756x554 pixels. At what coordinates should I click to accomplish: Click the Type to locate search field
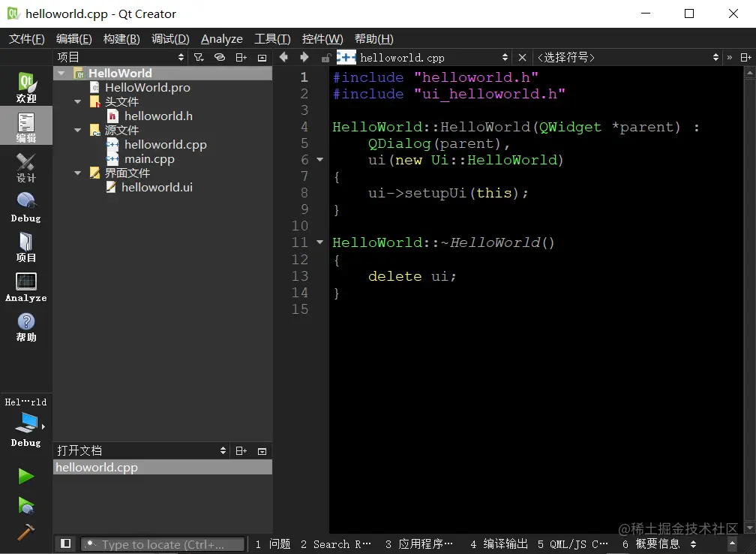pos(163,544)
